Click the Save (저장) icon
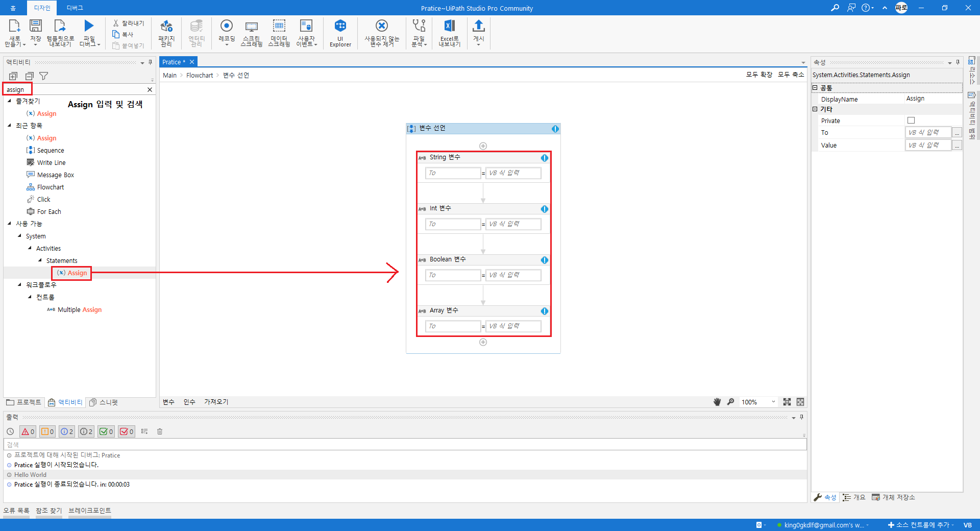 (36, 26)
